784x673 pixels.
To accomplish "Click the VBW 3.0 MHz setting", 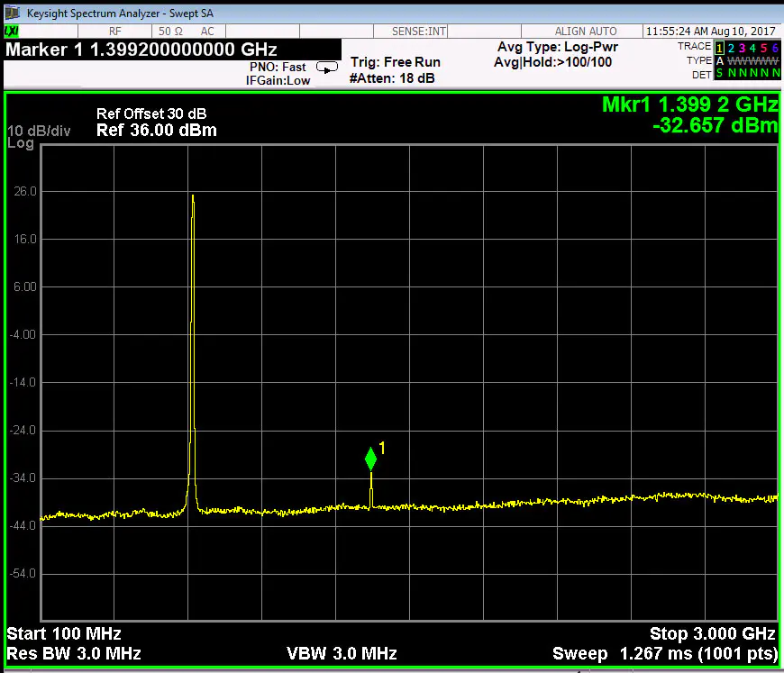I will coord(342,653).
